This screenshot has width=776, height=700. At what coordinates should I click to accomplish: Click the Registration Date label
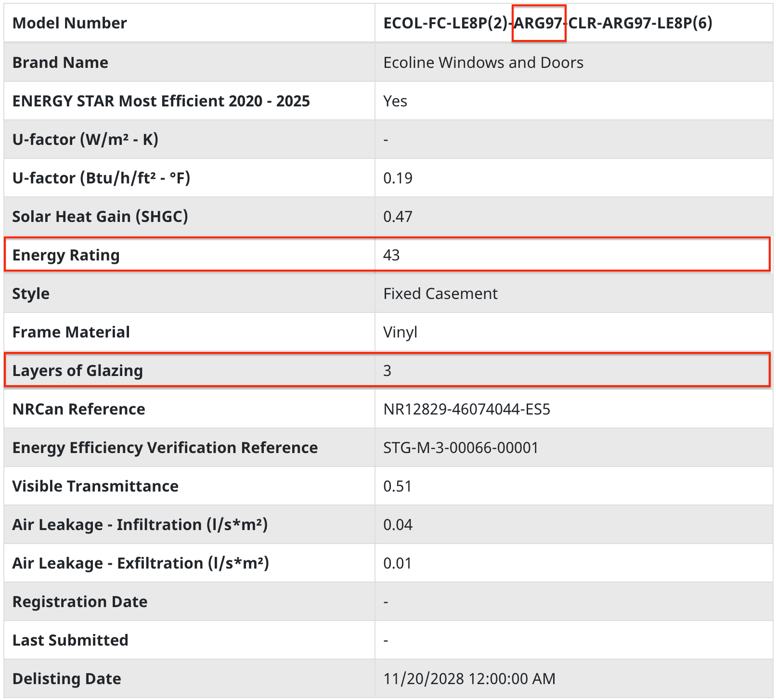(80, 602)
